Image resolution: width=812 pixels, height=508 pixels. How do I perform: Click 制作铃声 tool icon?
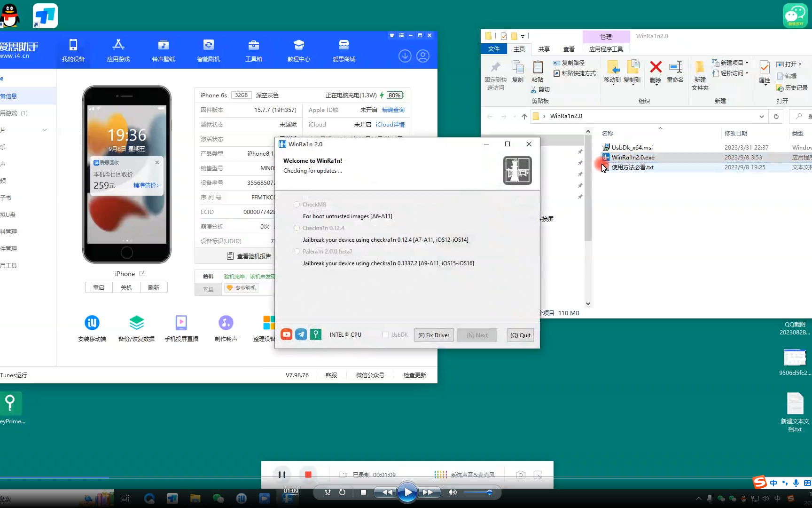tap(226, 328)
